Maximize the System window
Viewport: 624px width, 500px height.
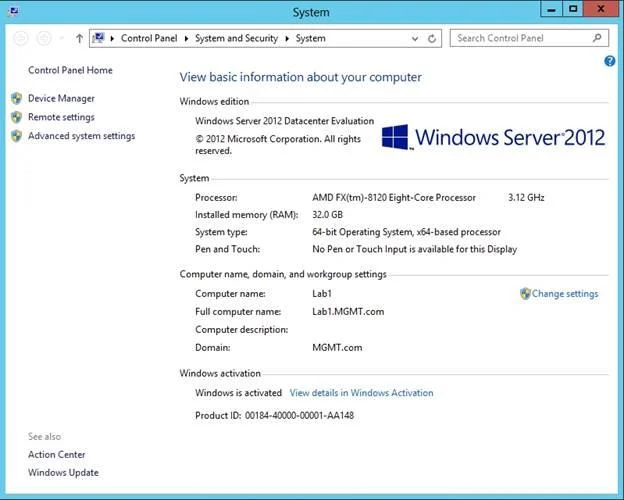pyautogui.click(x=573, y=9)
